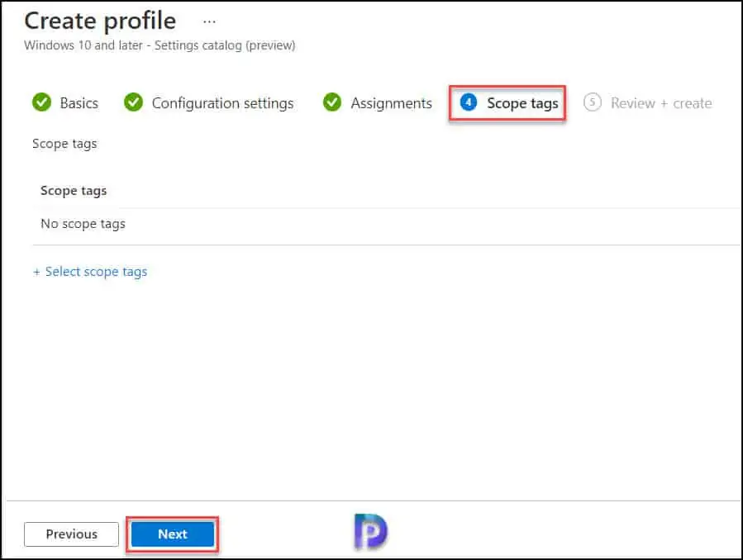Click the Windows 10 and later subtitle

160,45
